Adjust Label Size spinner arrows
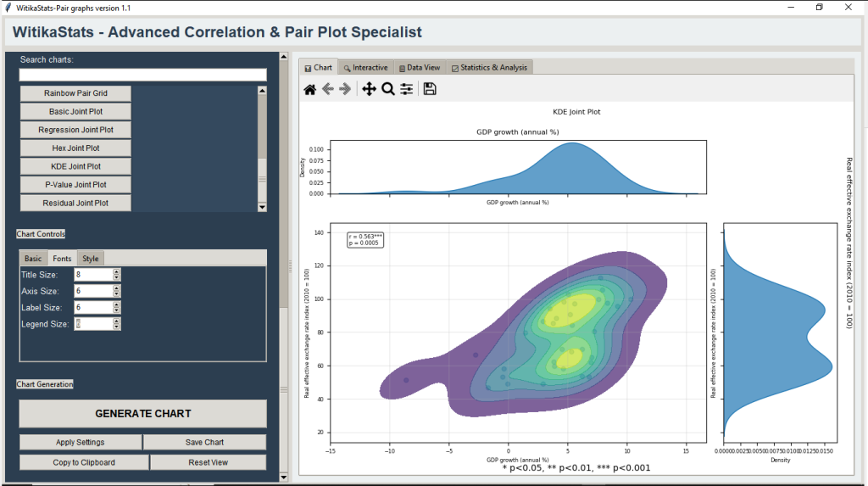The image size is (868, 486). coord(116,308)
